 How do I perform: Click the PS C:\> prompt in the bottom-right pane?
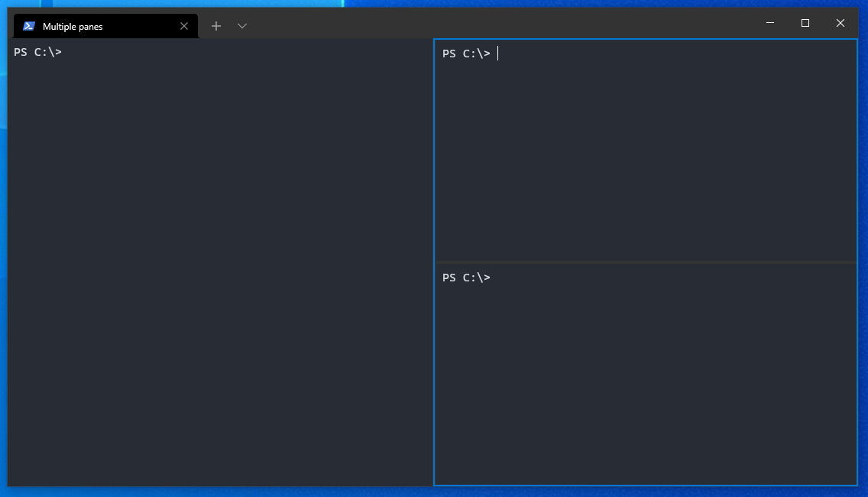(465, 278)
